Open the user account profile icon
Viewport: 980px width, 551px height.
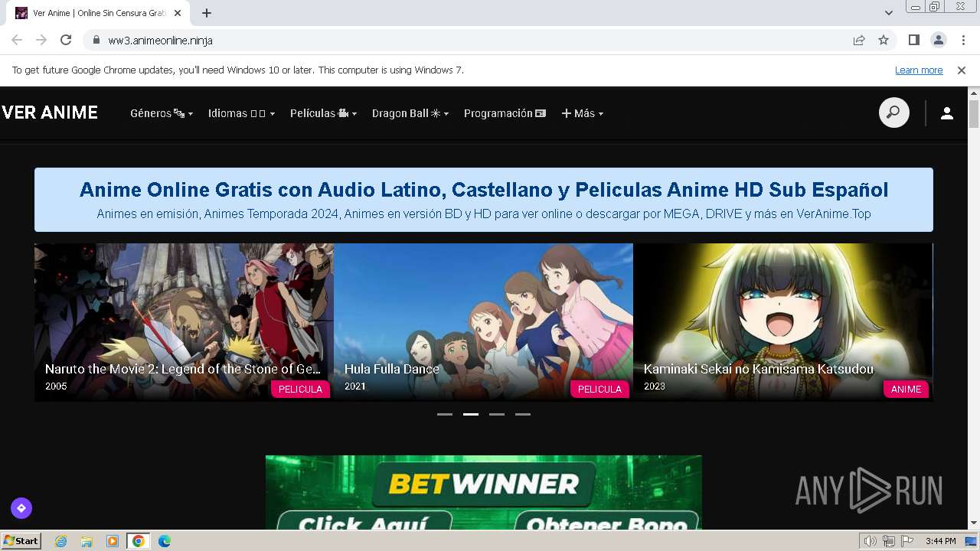point(946,113)
